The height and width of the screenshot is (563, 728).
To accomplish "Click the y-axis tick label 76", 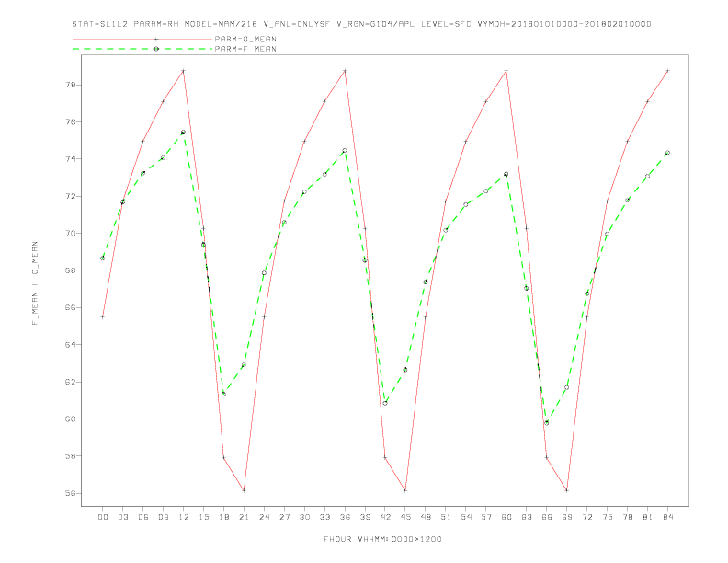I will click(x=70, y=122).
